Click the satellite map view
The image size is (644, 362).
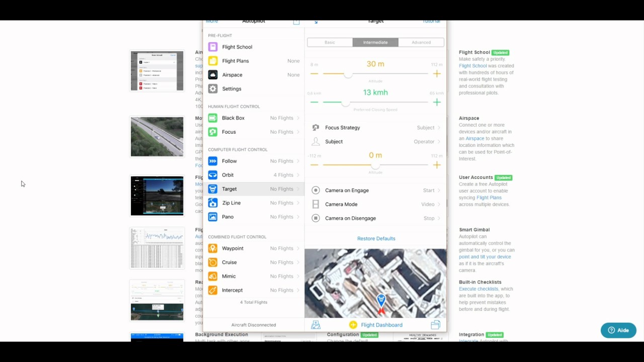coord(375,284)
